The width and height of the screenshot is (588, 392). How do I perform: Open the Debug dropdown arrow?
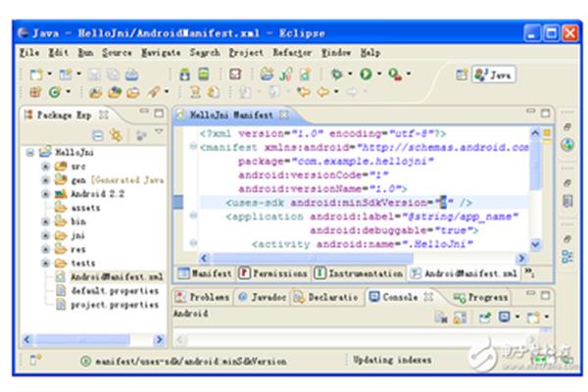click(x=350, y=73)
